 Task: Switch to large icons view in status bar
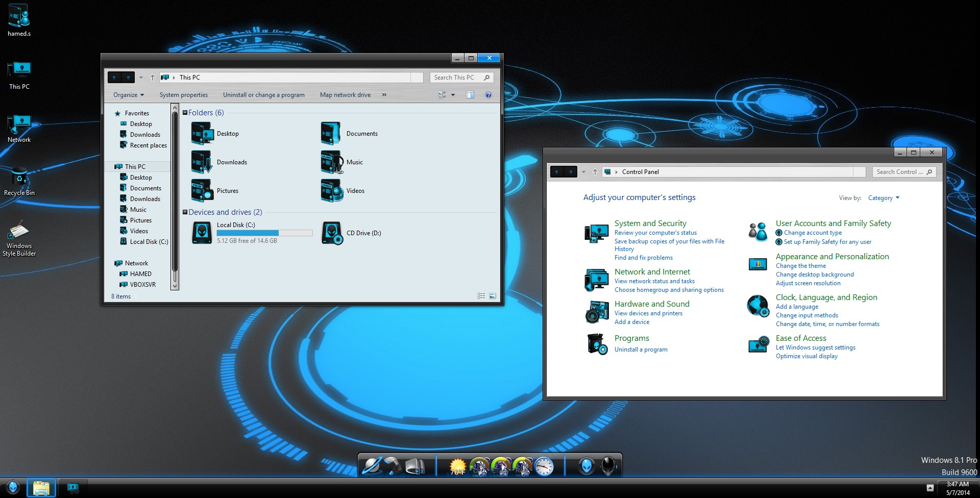pyautogui.click(x=493, y=296)
